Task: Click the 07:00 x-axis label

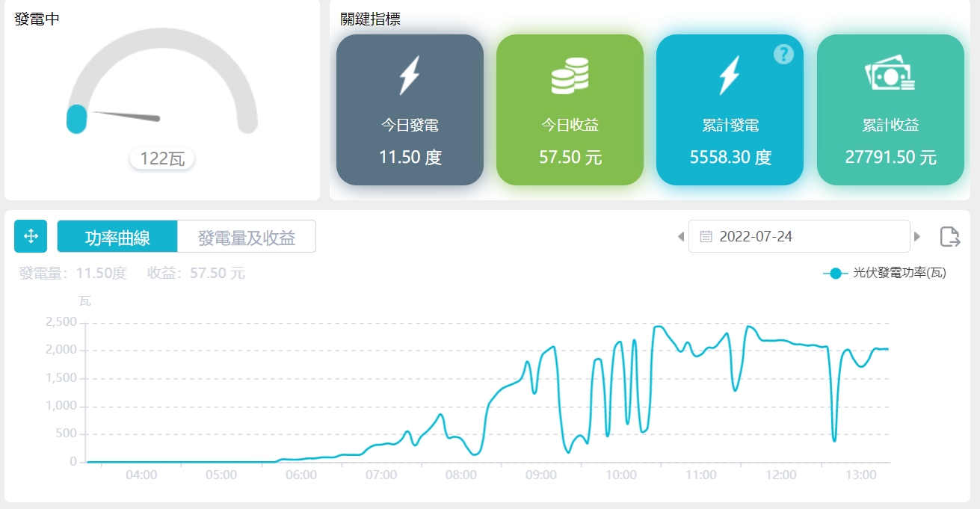Action: point(381,475)
